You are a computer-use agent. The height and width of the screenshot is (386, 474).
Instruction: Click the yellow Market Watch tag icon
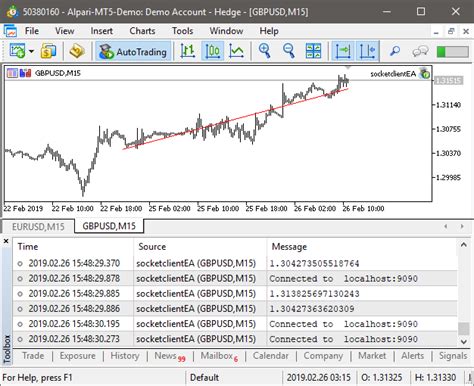[x=77, y=51]
